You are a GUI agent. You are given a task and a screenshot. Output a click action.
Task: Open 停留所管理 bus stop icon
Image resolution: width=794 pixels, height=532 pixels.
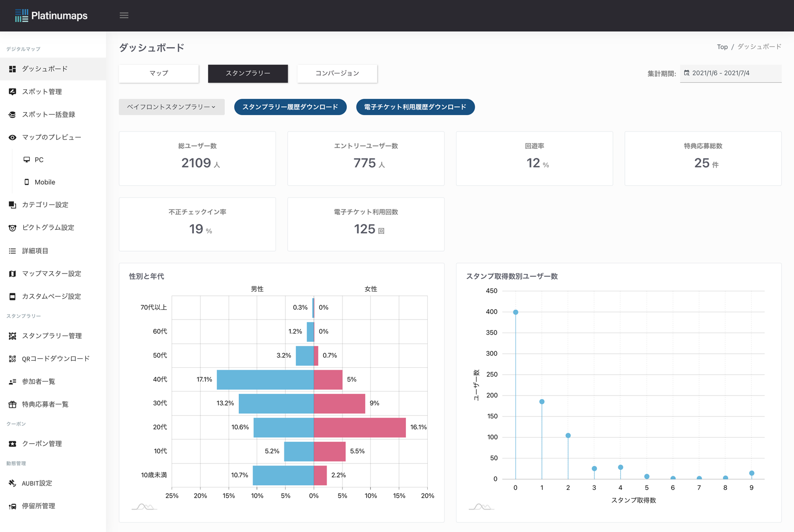tap(12, 506)
